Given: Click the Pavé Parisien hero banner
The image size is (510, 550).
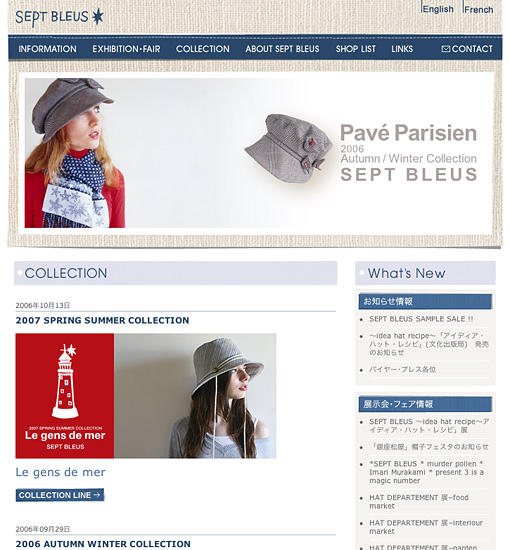Looking at the screenshot, I should (x=255, y=153).
